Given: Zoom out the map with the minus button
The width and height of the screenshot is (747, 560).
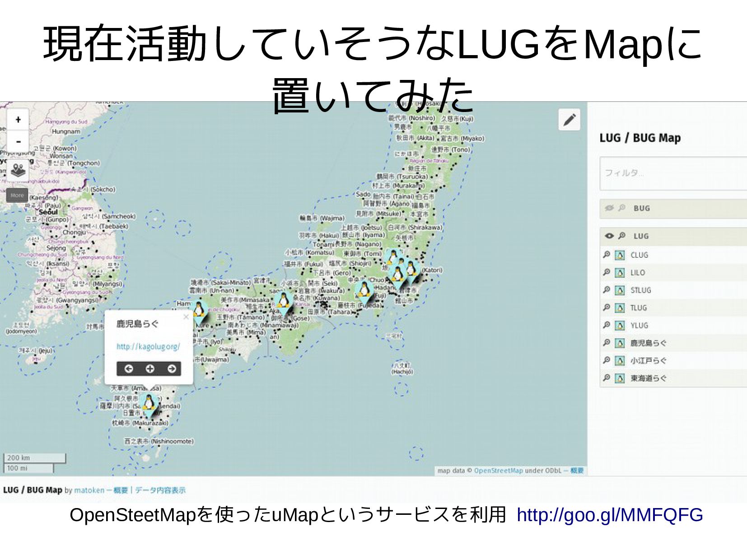Looking at the screenshot, I should click(18, 141).
